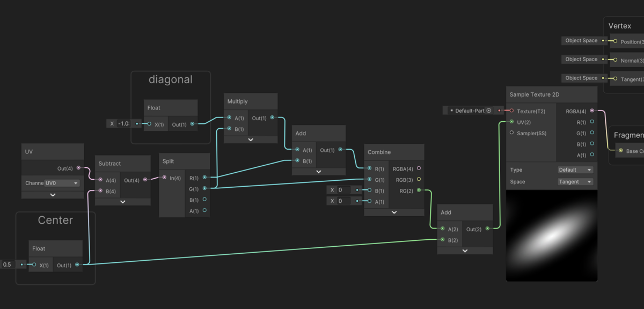644x309 pixels.
Task: Click the Combine node RGBA(4) output port
Action: coord(419,168)
